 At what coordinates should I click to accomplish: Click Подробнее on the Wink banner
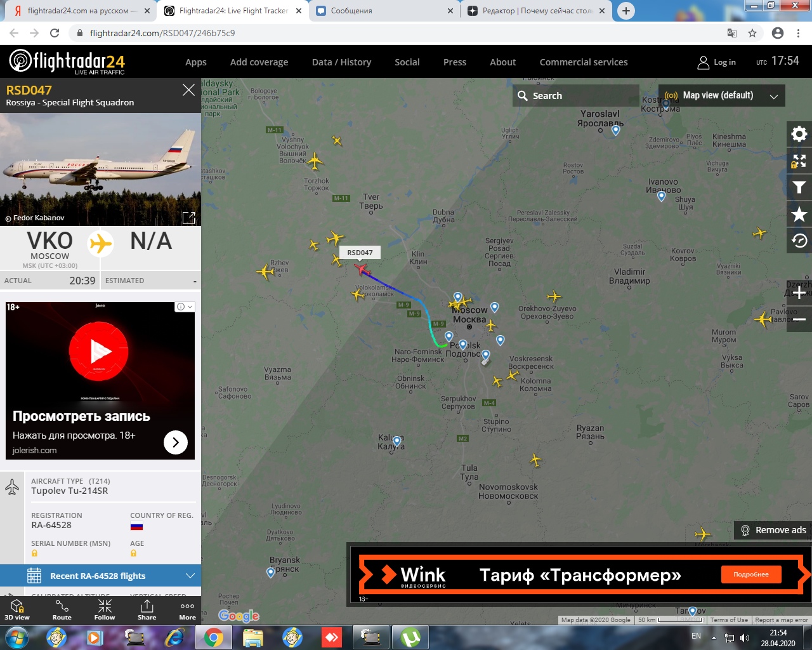(751, 574)
